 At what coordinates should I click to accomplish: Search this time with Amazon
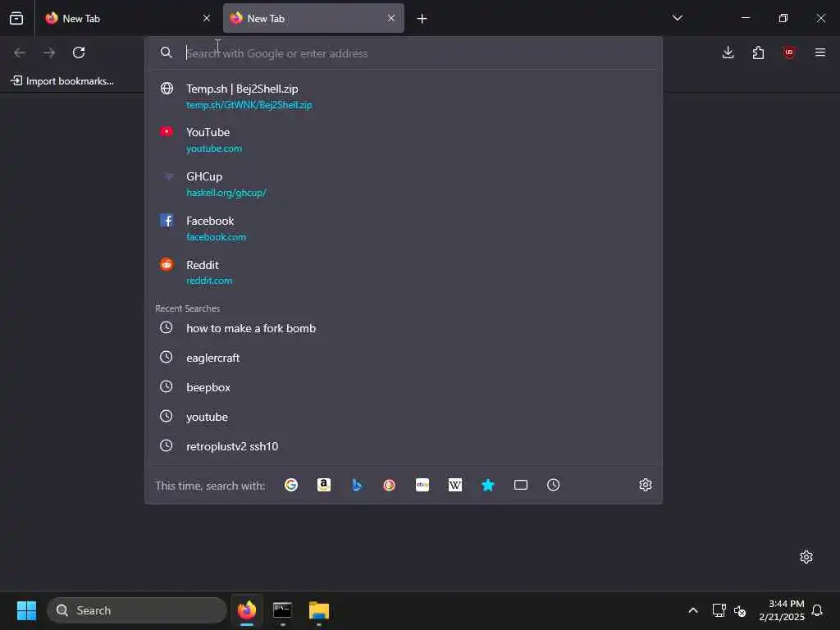[323, 485]
